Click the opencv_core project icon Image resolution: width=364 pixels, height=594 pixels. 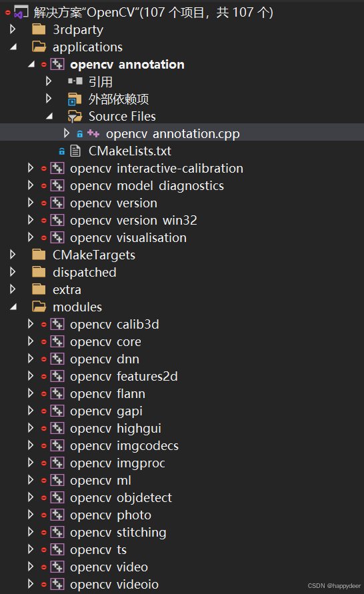click(57, 342)
